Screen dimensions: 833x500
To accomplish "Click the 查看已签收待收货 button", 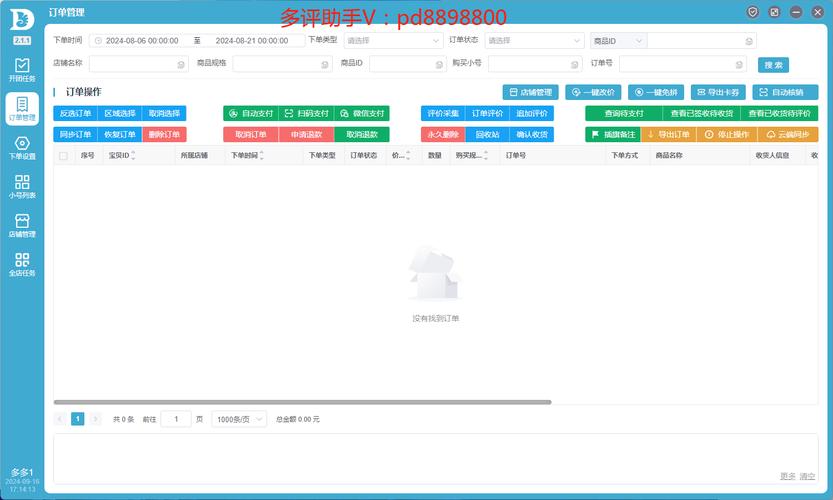I will pos(701,113).
